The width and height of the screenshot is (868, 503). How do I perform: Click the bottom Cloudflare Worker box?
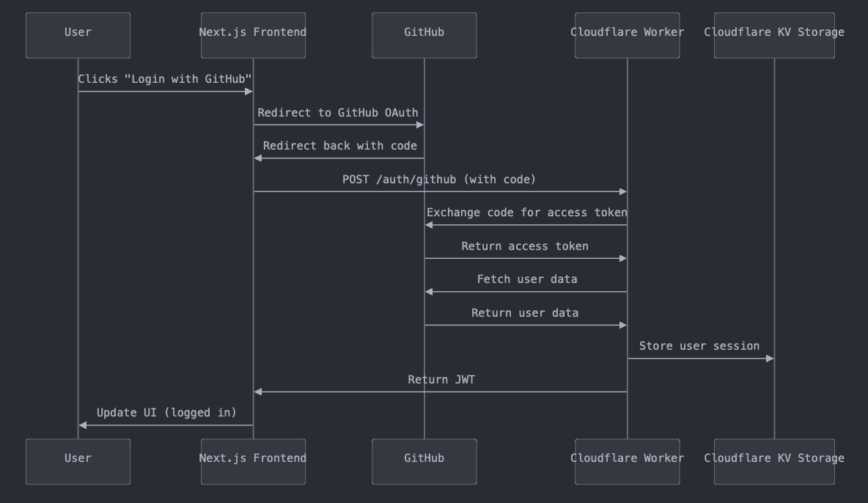click(627, 461)
